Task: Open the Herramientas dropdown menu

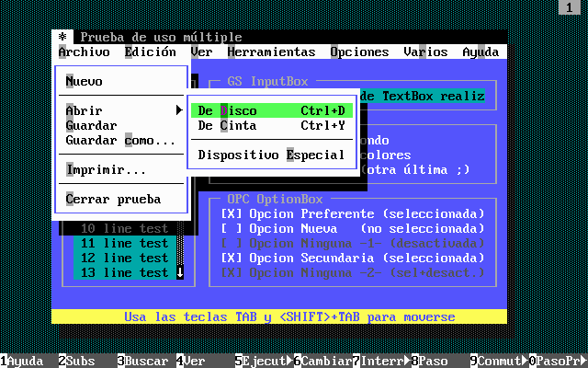Action: click(271, 52)
